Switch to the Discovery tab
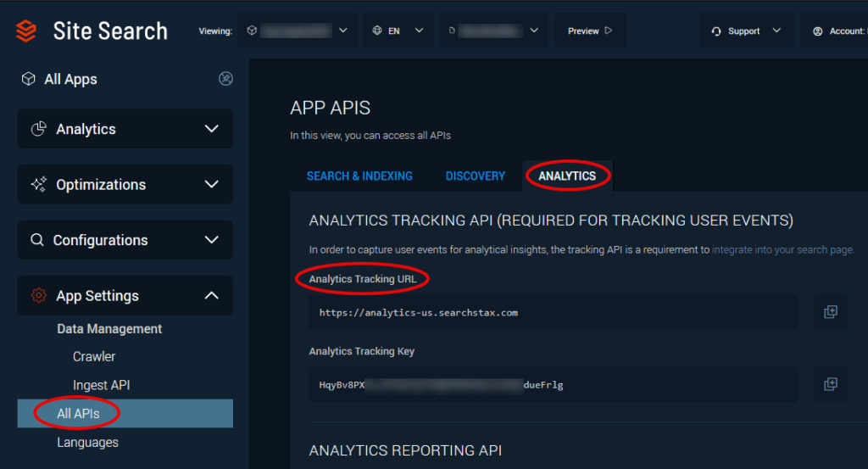The width and height of the screenshot is (868, 469). pos(475,176)
